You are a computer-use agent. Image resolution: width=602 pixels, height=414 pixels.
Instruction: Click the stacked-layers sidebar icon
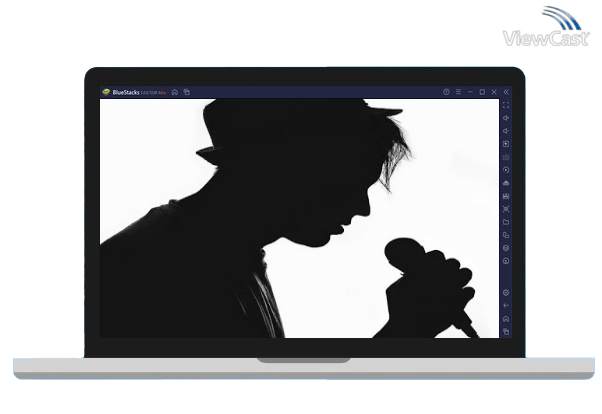[x=506, y=248]
